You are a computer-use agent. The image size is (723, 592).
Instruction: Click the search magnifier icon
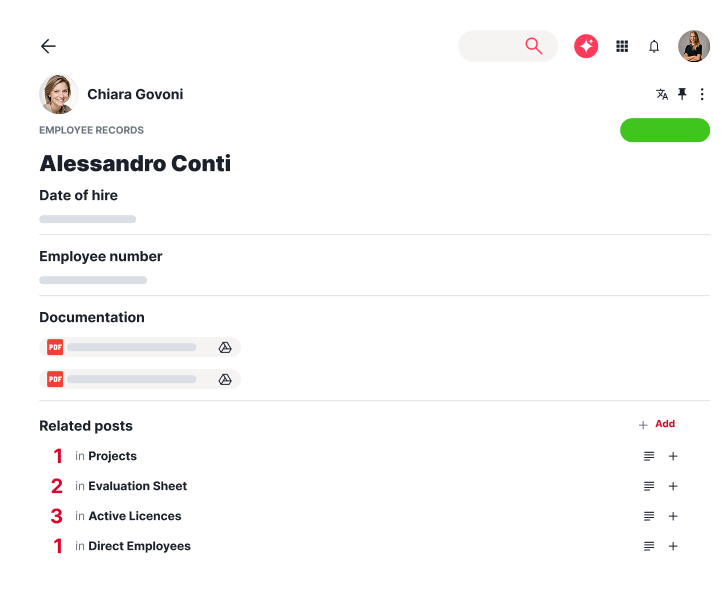coord(533,46)
